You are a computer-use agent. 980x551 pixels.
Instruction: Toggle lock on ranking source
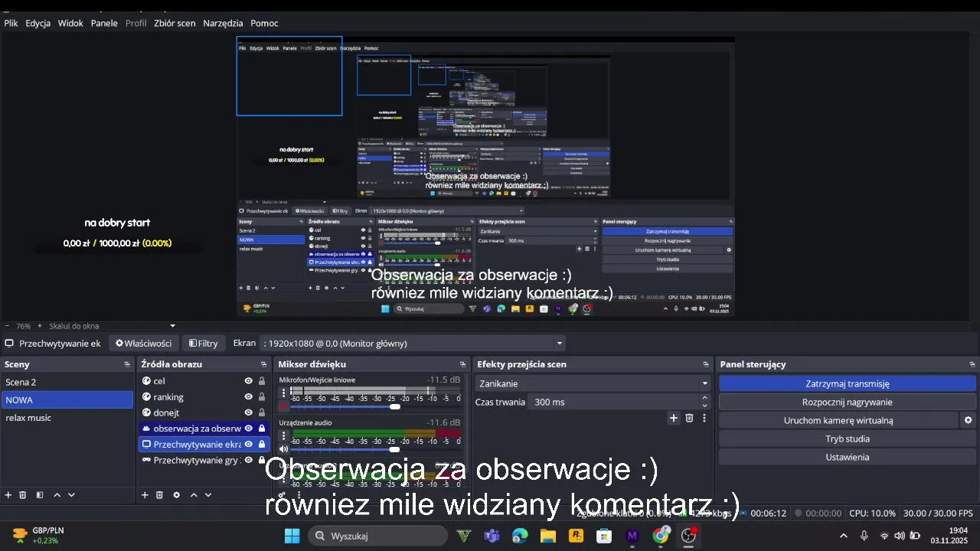tap(262, 397)
